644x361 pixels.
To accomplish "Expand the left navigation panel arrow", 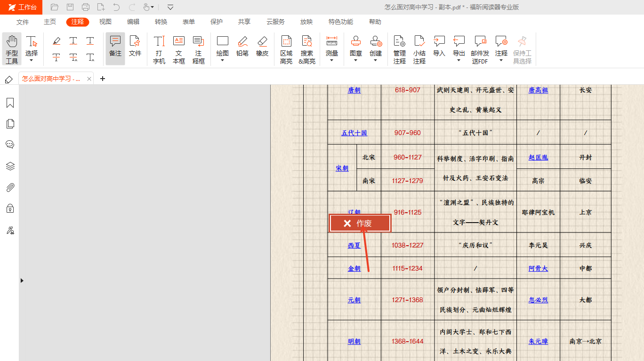I will (22, 281).
